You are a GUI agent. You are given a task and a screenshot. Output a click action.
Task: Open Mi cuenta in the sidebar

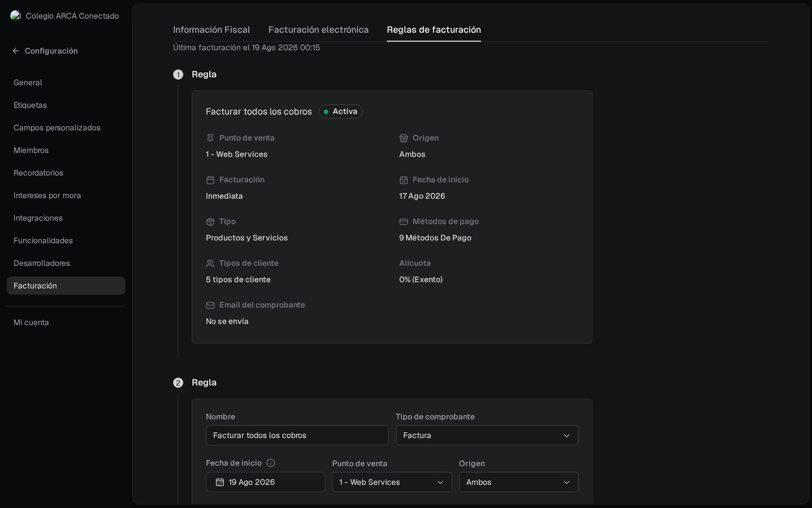point(66,322)
